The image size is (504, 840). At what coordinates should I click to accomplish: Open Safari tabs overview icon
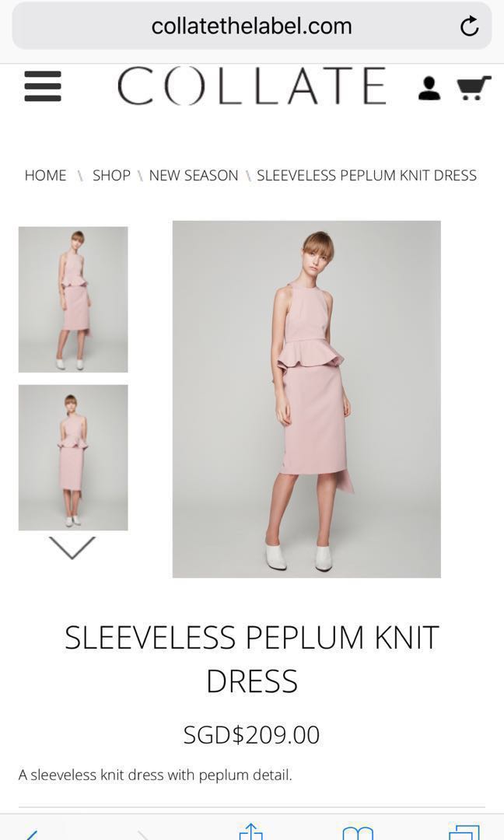point(464,832)
